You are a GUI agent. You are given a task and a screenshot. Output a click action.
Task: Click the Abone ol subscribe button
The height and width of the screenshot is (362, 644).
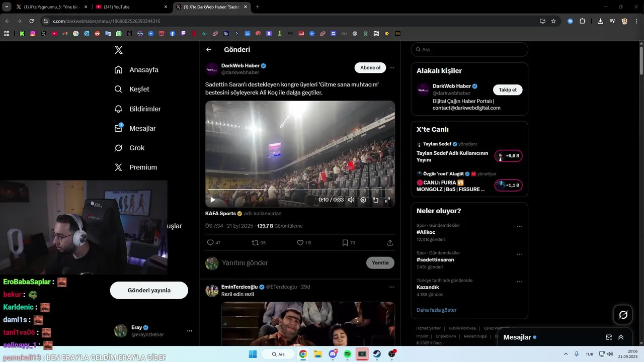370,68
